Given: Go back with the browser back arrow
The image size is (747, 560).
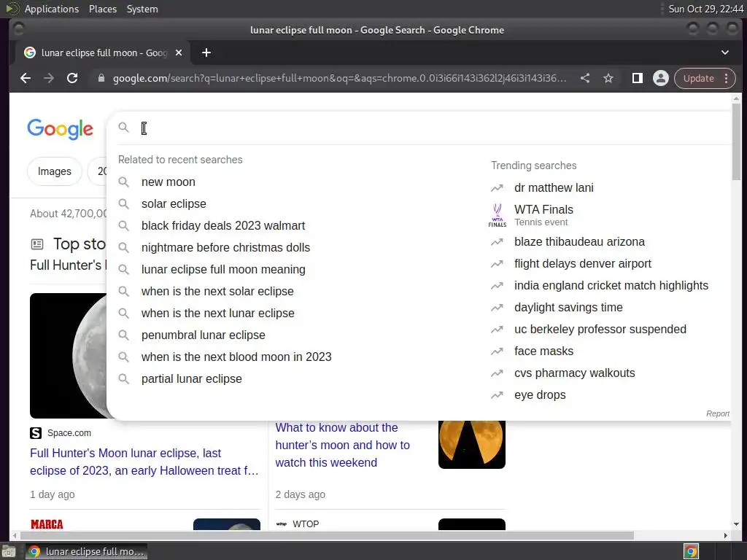Looking at the screenshot, I should tap(26, 78).
